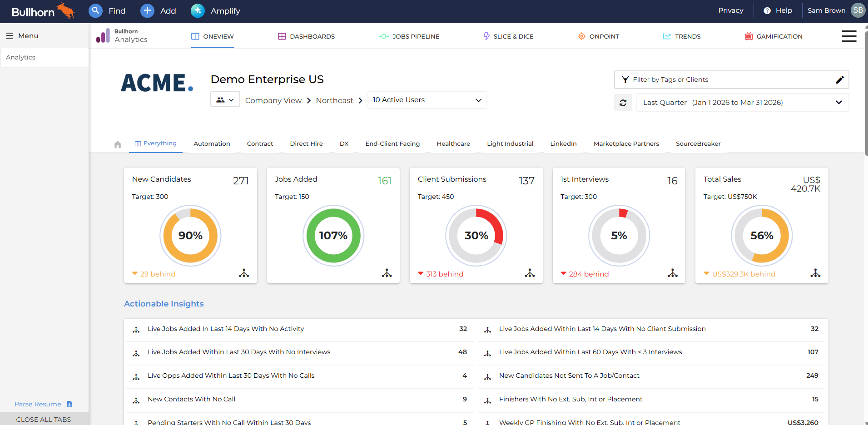Screen dimensions: 868x425
Task: Select the Marketplace Partners category tab
Action: tap(626, 143)
